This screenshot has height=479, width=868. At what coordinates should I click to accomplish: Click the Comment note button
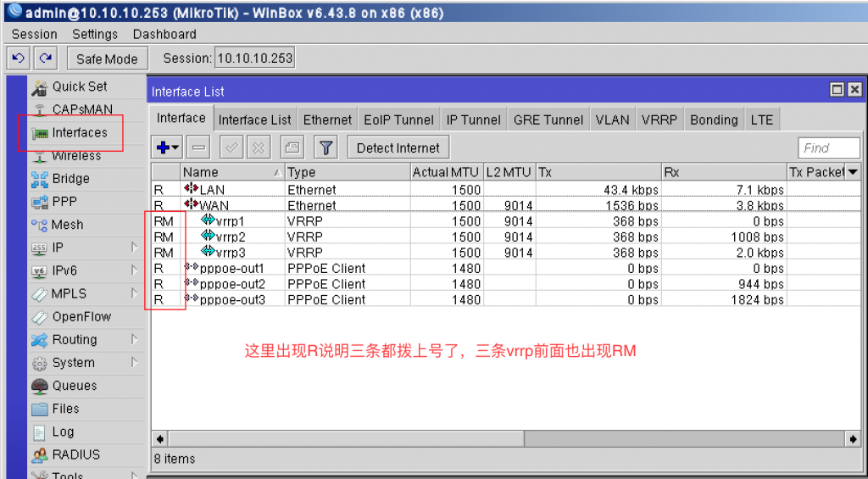(292, 148)
